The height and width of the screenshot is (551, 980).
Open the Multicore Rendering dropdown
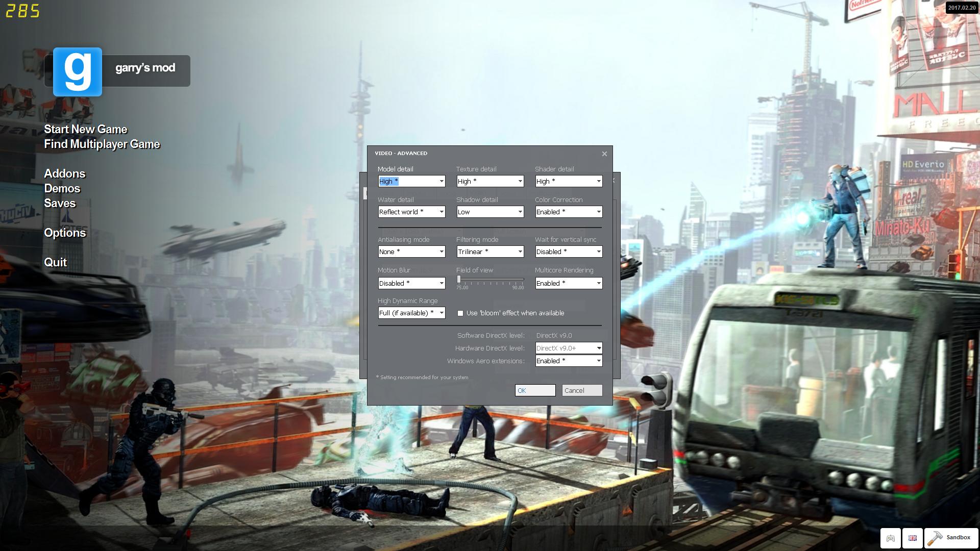click(x=599, y=284)
